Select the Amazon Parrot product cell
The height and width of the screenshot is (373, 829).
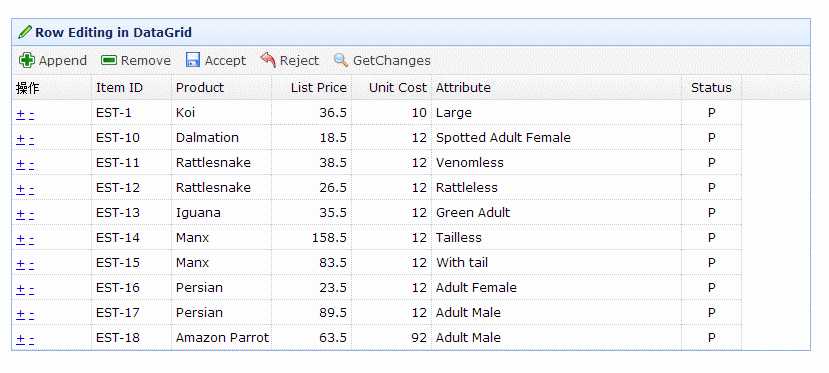point(222,338)
